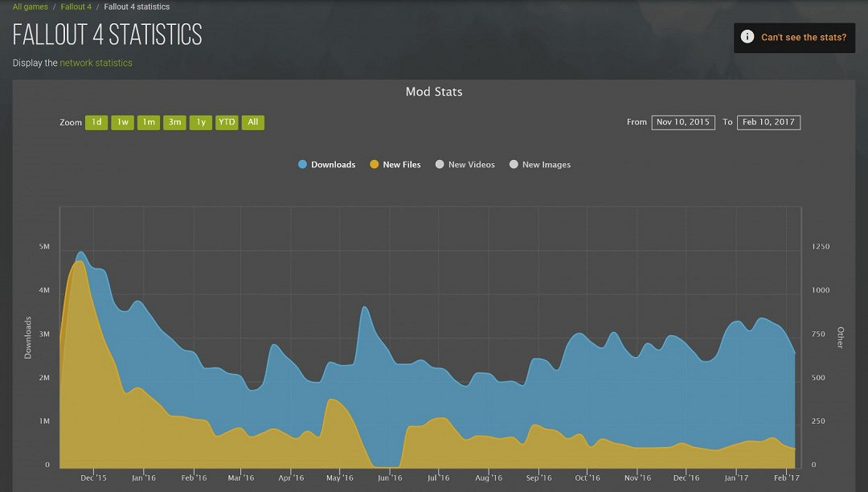Viewport: 868px width, 492px height.
Task: Go to the Fallout 4 breadcrumb link
Action: pos(76,6)
